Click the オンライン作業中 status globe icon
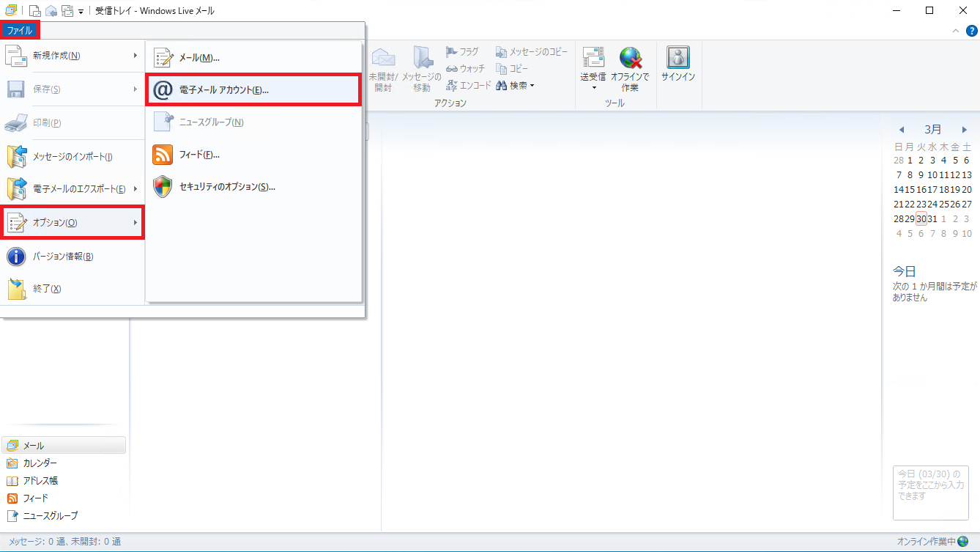The height and width of the screenshot is (552, 980). click(x=962, y=542)
